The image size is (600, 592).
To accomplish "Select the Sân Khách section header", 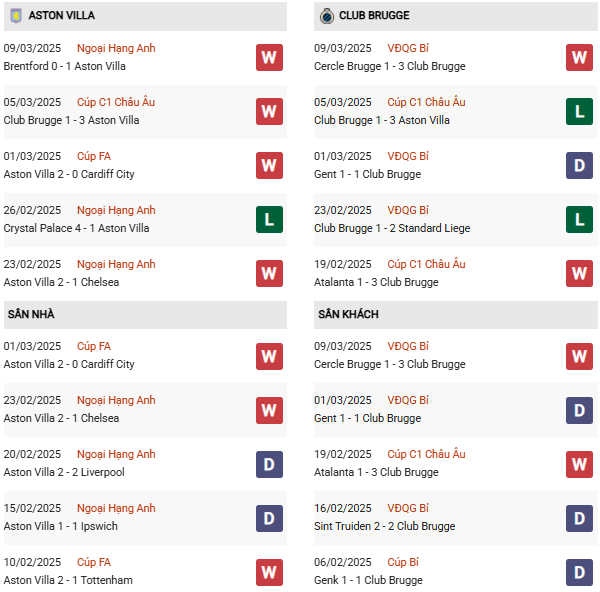I will pyautogui.click(x=348, y=314).
